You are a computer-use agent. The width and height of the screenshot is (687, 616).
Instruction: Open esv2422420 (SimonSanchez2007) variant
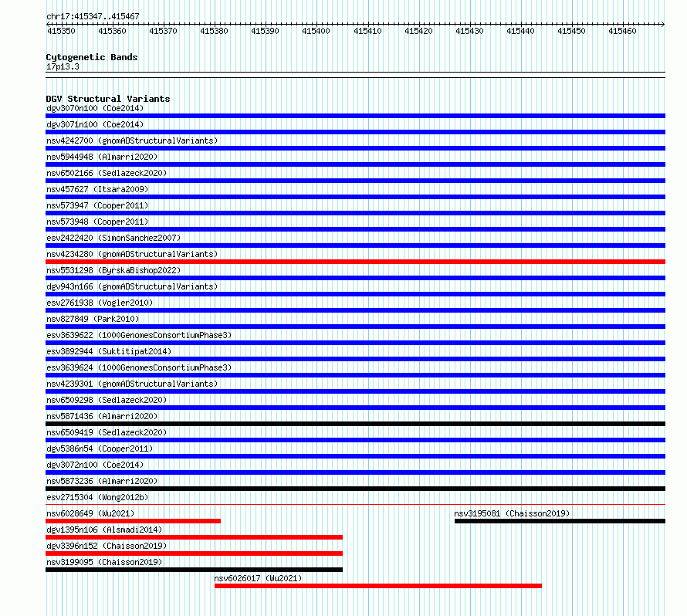tap(113, 238)
